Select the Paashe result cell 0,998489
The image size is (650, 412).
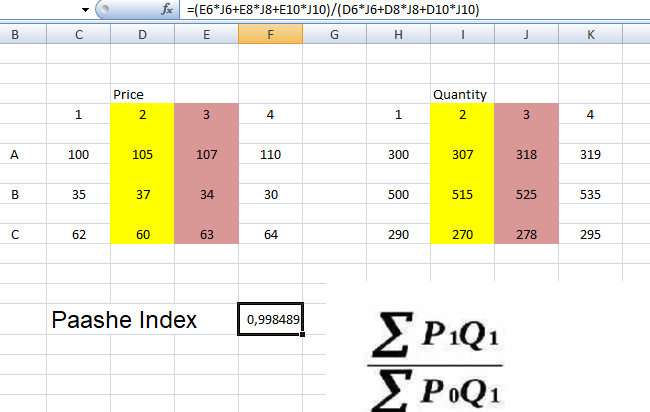[x=271, y=320]
